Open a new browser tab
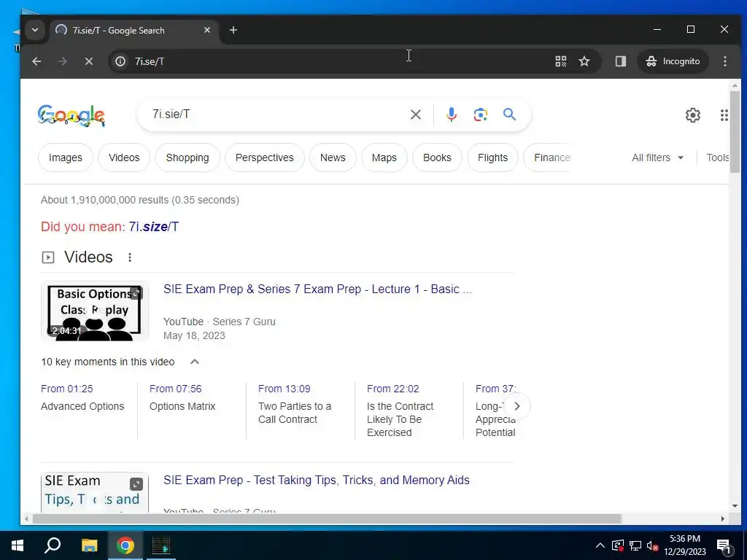The image size is (747, 560). [x=233, y=30]
